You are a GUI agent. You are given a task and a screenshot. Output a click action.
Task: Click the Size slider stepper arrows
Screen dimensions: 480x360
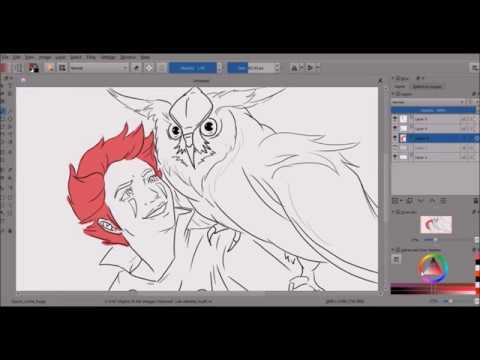point(277,68)
